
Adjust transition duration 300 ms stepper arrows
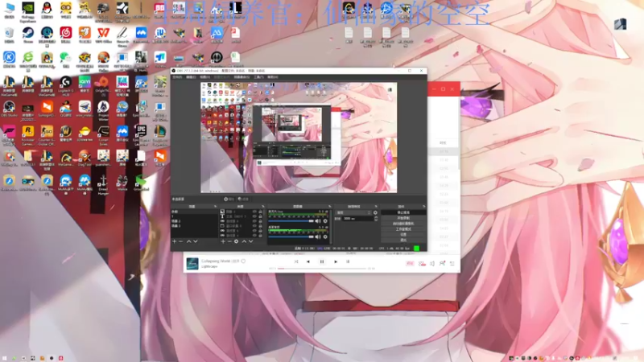(376, 219)
